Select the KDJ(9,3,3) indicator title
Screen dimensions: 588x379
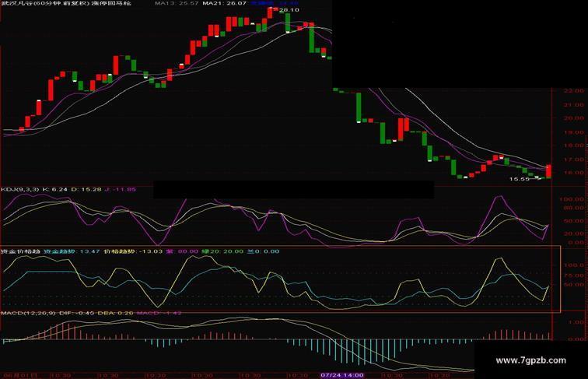pos(19,190)
